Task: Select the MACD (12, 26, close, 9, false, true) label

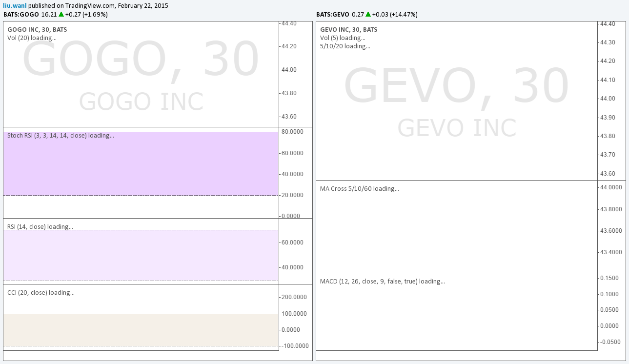Action: point(382,282)
